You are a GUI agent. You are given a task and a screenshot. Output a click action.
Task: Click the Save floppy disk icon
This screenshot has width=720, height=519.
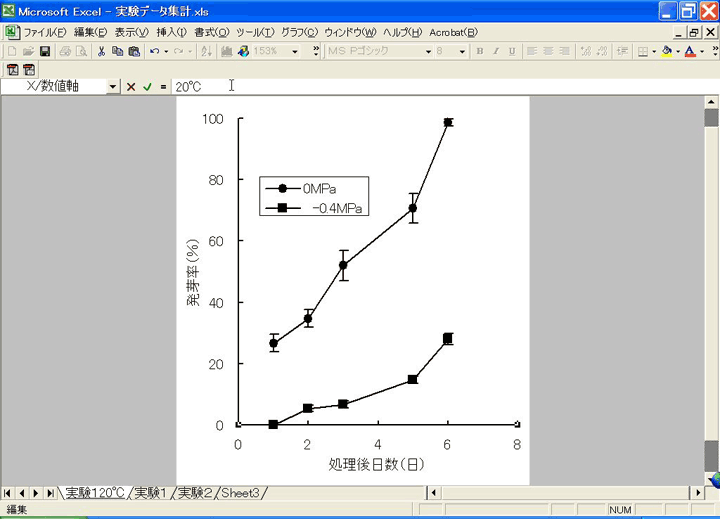(x=45, y=51)
